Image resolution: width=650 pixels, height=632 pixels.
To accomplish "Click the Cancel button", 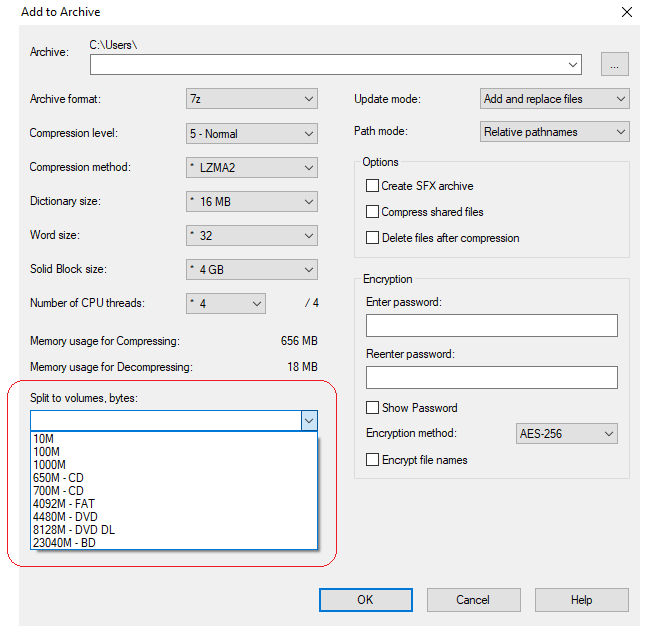I will coord(473,600).
